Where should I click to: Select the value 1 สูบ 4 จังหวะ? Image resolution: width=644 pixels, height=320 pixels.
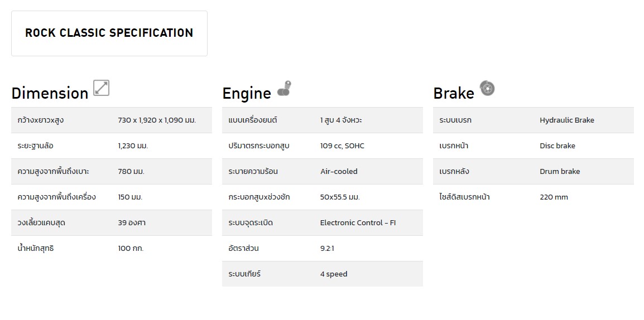(341, 120)
